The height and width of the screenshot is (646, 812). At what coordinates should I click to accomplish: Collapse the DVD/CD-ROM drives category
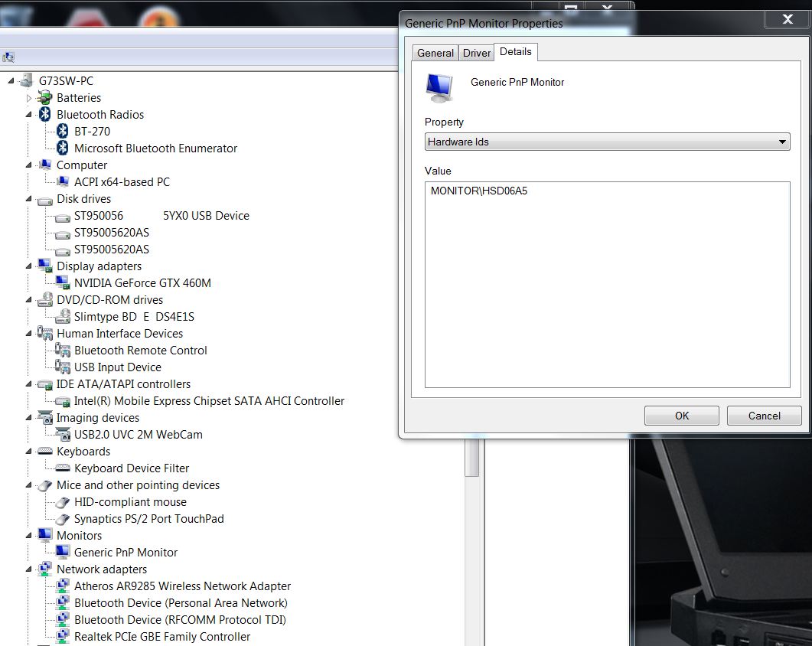click(x=29, y=300)
